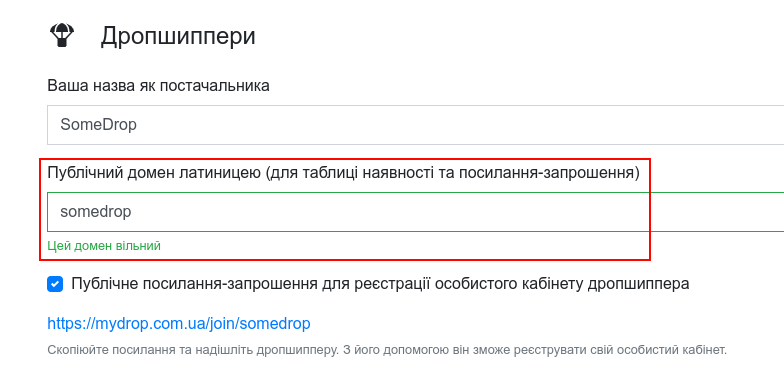Uncheck the public invitation link checkbox
This screenshot has width=784, height=371.
[x=55, y=284]
